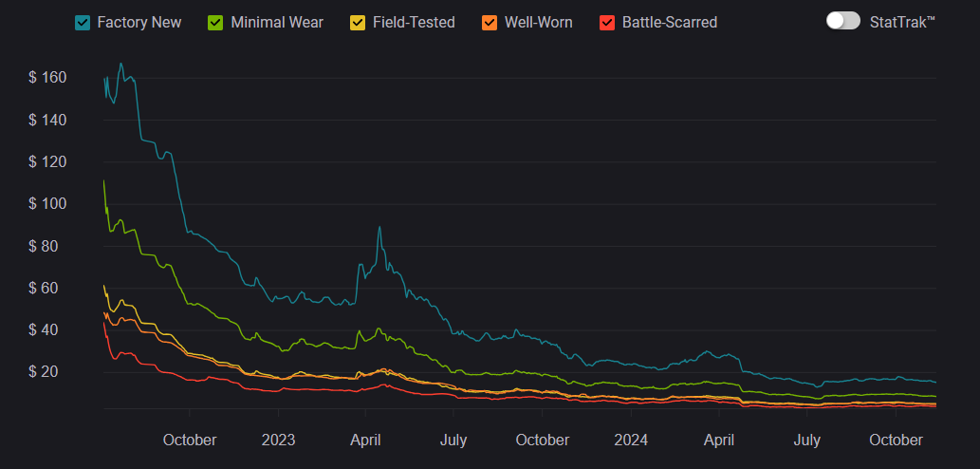Click the StatTrak™ text label

902,22
